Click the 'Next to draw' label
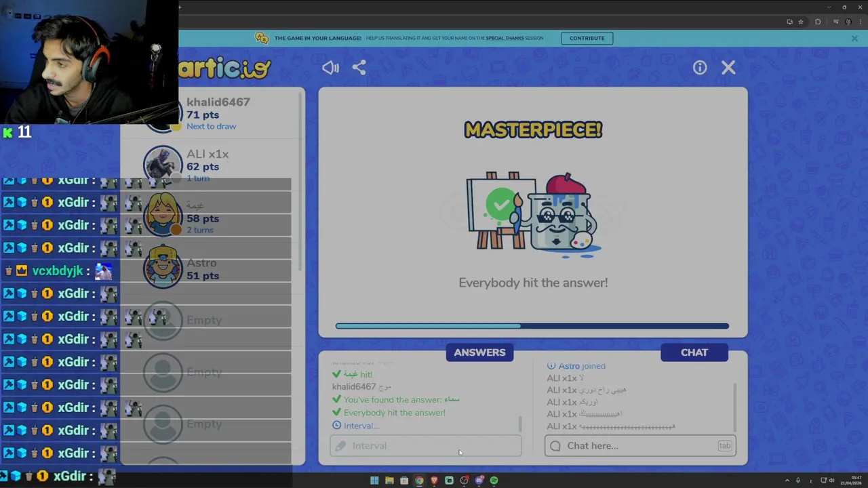The image size is (868, 488). pyautogui.click(x=211, y=126)
